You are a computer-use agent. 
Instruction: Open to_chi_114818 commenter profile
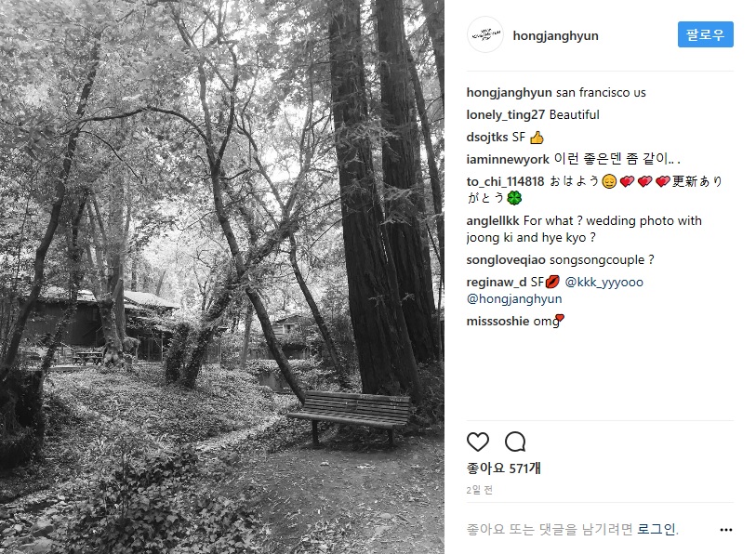pos(505,182)
